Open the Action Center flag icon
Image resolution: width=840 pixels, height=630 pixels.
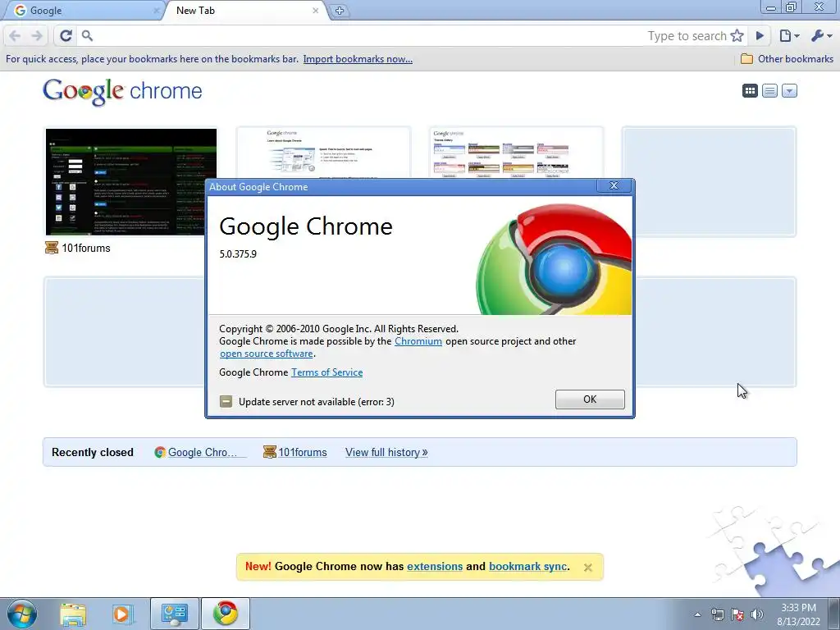coord(737,614)
